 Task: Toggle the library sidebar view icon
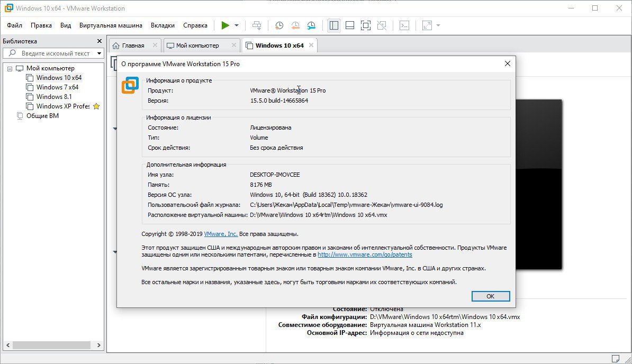coord(334,25)
